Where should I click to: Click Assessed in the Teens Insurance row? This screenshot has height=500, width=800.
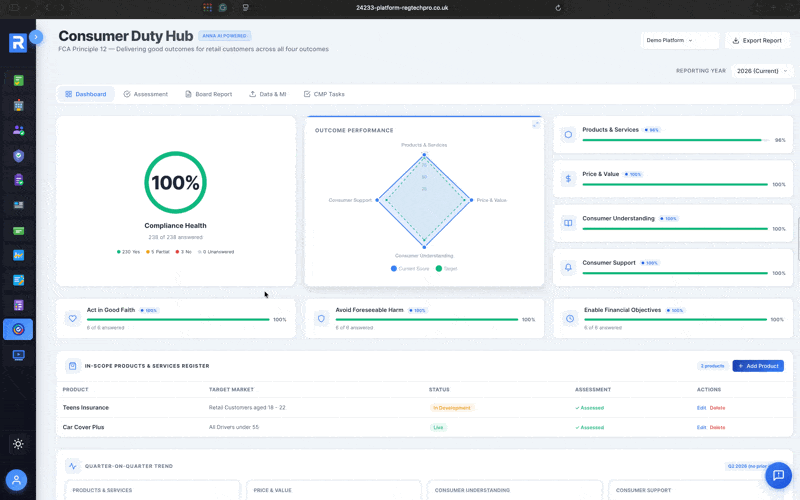click(x=589, y=408)
